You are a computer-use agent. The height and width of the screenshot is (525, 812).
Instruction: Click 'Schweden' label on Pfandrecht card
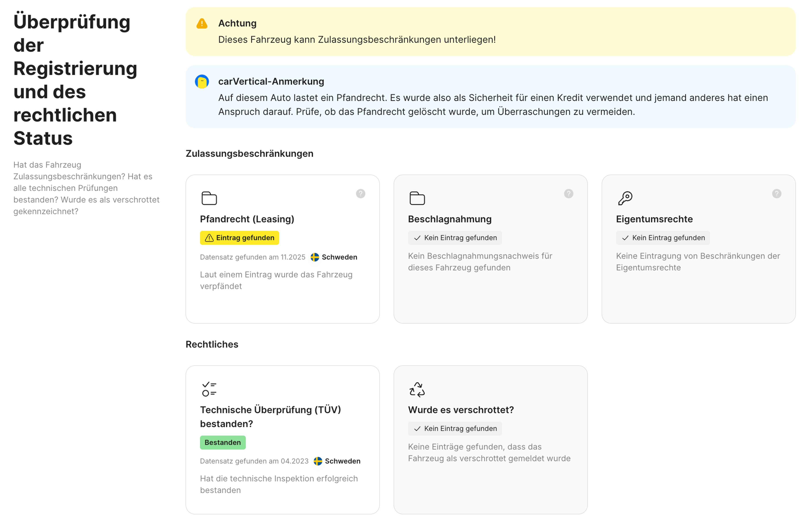339,257
